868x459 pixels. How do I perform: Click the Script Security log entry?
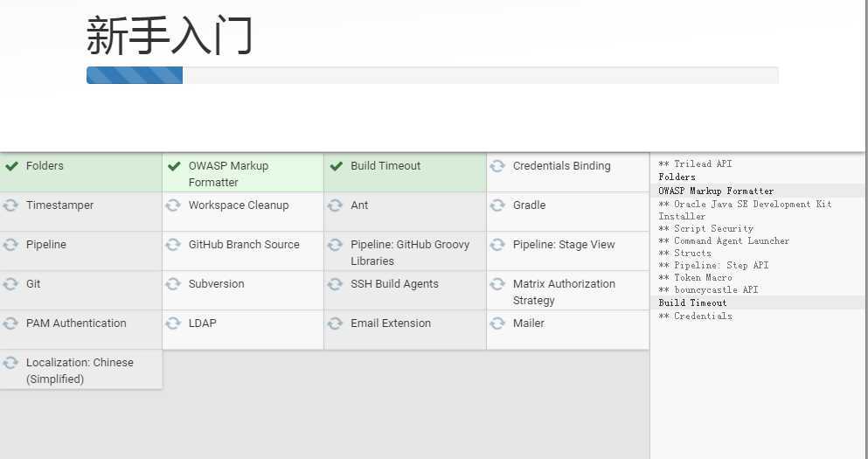coord(705,228)
